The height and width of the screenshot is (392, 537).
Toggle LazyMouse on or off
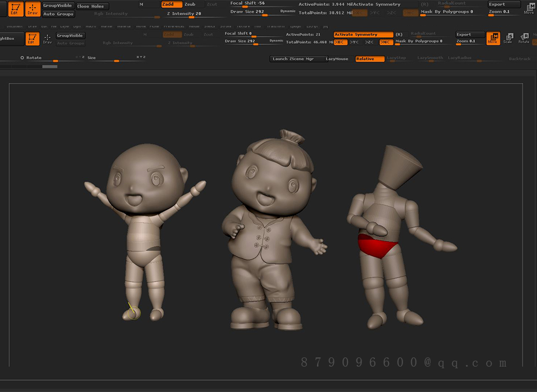[337, 59]
